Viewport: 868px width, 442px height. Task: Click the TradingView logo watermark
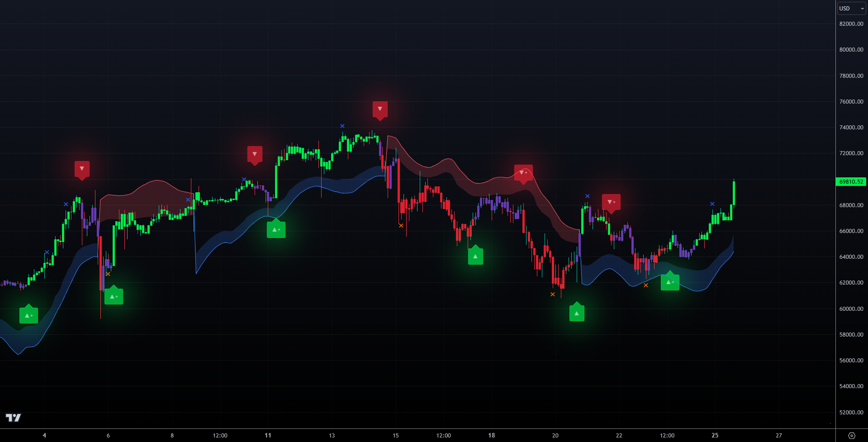[14, 418]
